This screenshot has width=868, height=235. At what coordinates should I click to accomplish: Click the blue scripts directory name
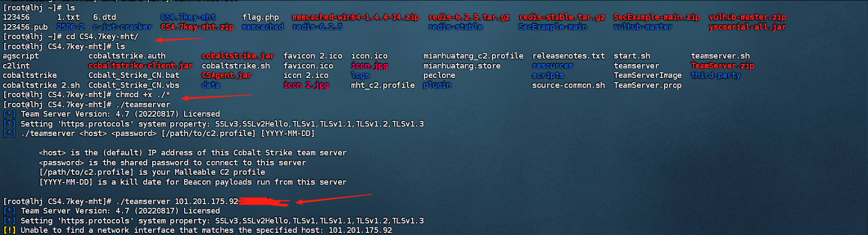coord(548,75)
